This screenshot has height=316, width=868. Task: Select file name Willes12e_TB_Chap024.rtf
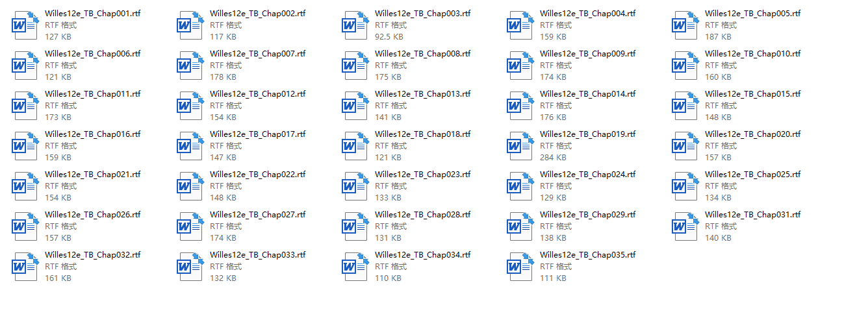coord(588,175)
